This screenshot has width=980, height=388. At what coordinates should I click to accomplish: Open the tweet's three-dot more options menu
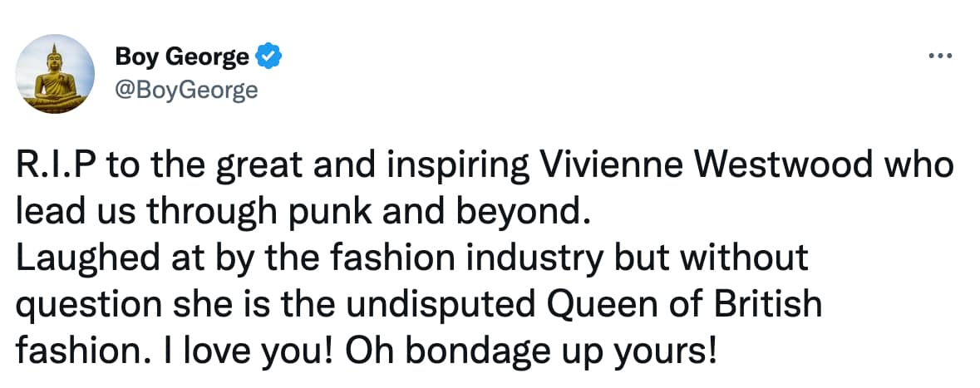939,56
